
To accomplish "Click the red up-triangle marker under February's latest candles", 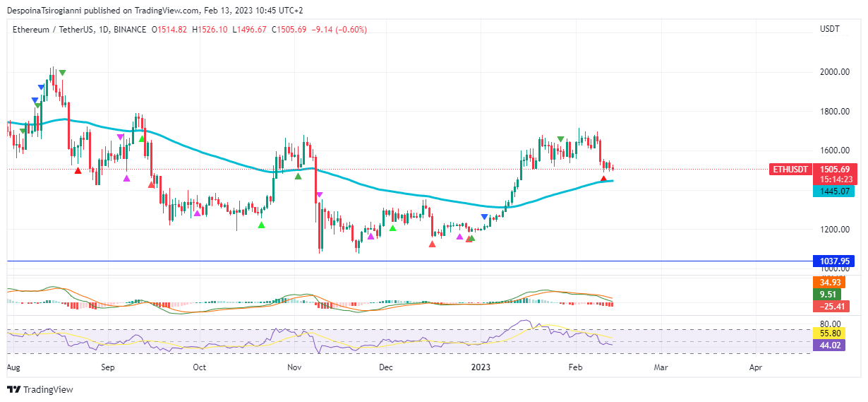I will 603,179.
